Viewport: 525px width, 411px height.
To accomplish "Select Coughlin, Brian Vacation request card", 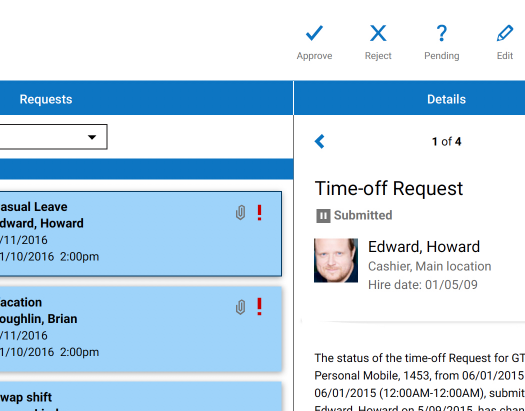I will 141,329.
